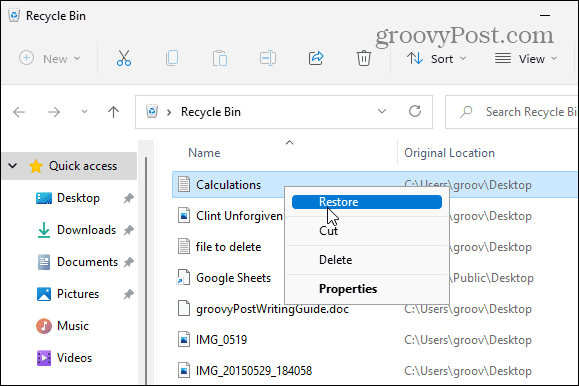The height and width of the screenshot is (386, 579).
Task: Click the Share toolbar icon
Action: click(x=316, y=58)
